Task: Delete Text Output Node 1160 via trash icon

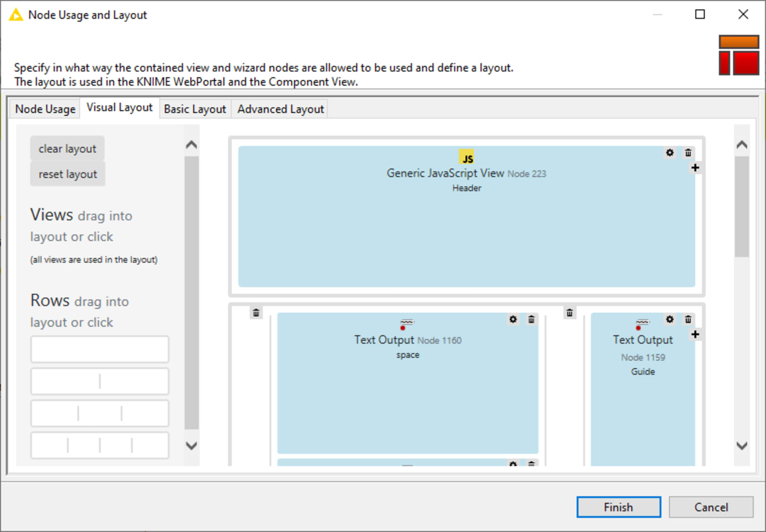Action: (532, 319)
